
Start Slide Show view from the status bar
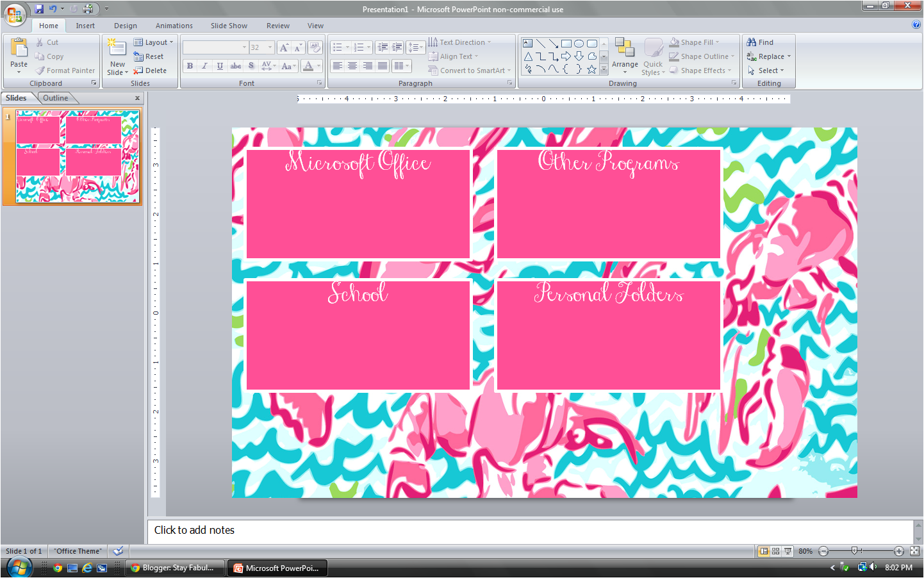[x=788, y=551]
